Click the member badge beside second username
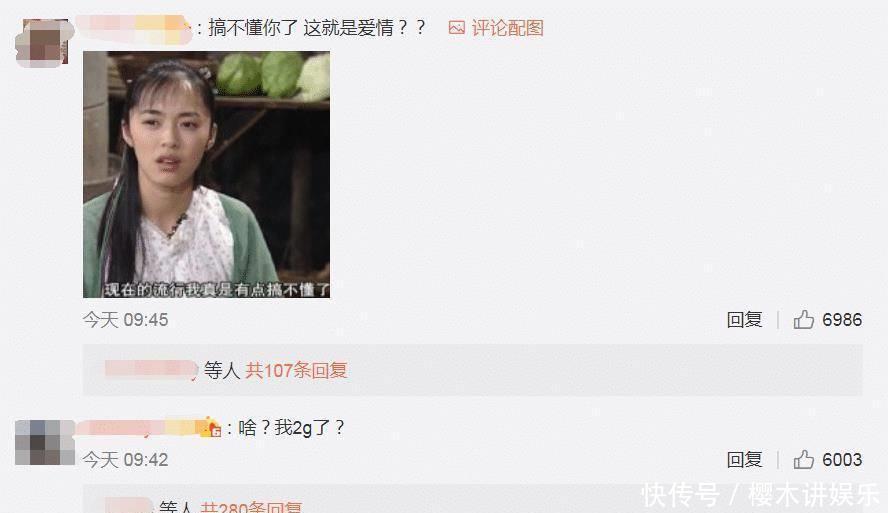The width and height of the screenshot is (888, 513). coord(214,428)
